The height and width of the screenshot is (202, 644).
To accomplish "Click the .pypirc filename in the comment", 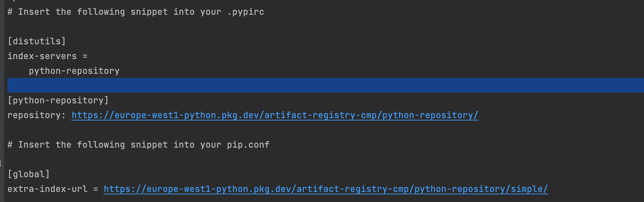I will tap(245, 12).
